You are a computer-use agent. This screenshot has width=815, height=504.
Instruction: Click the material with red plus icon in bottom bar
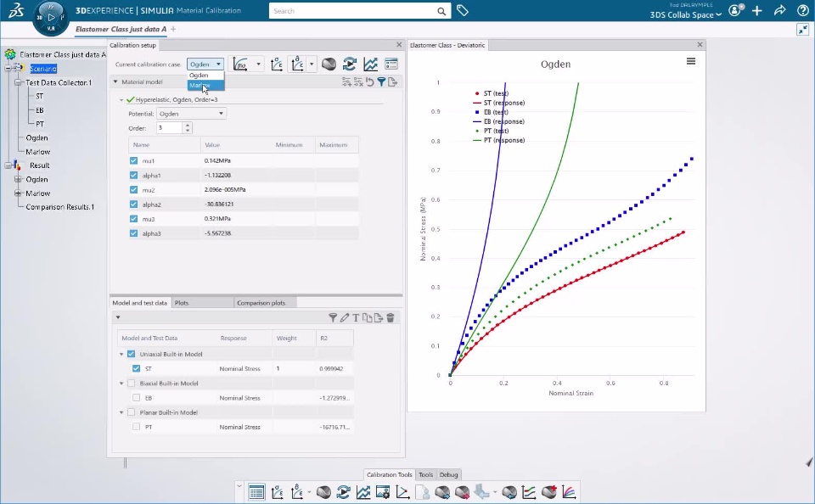549,491
